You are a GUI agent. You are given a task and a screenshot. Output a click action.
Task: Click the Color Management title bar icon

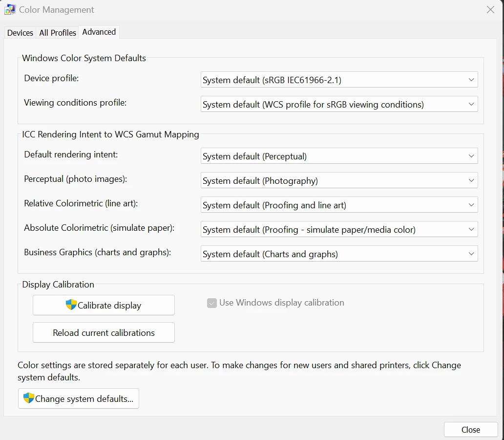point(10,10)
